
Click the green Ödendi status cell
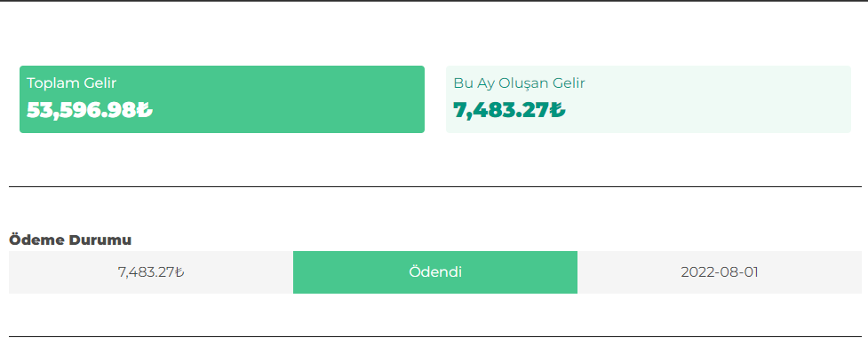[435, 272]
